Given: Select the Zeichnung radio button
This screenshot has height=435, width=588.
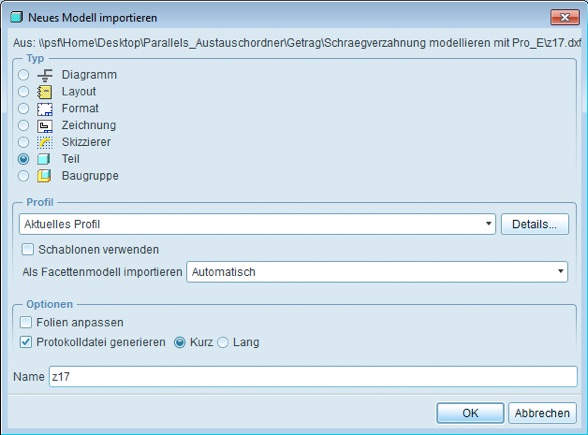Looking at the screenshot, I should click(23, 125).
